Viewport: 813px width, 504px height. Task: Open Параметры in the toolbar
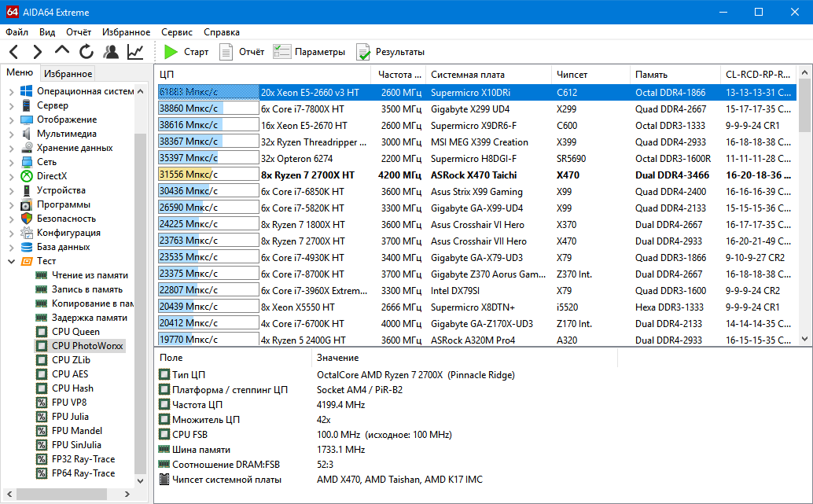309,52
